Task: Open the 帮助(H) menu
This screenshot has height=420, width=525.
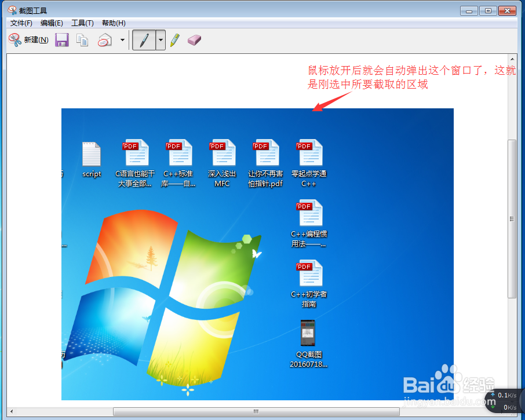Action: 114,23
